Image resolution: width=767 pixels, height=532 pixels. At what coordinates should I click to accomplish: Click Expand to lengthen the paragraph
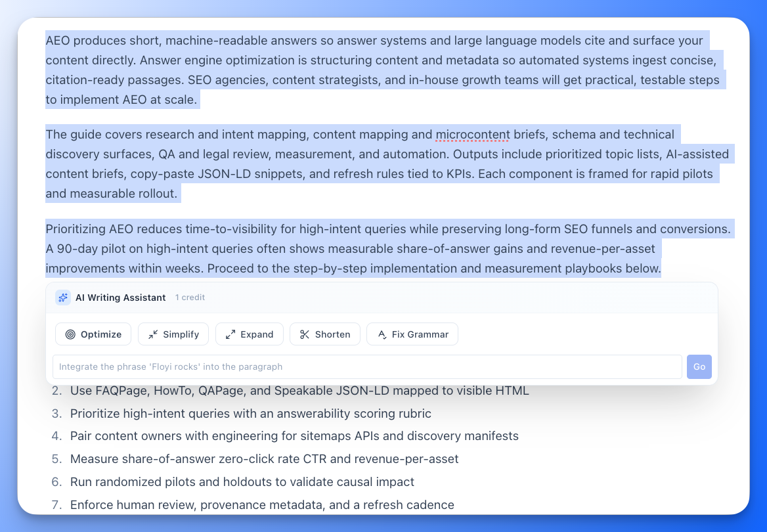250,334
